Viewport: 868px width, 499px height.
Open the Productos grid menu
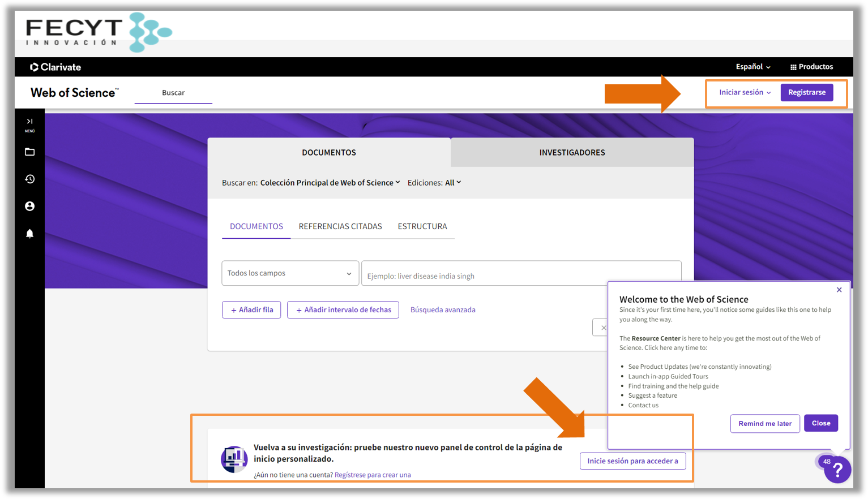pyautogui.click(x=811, y=67)
